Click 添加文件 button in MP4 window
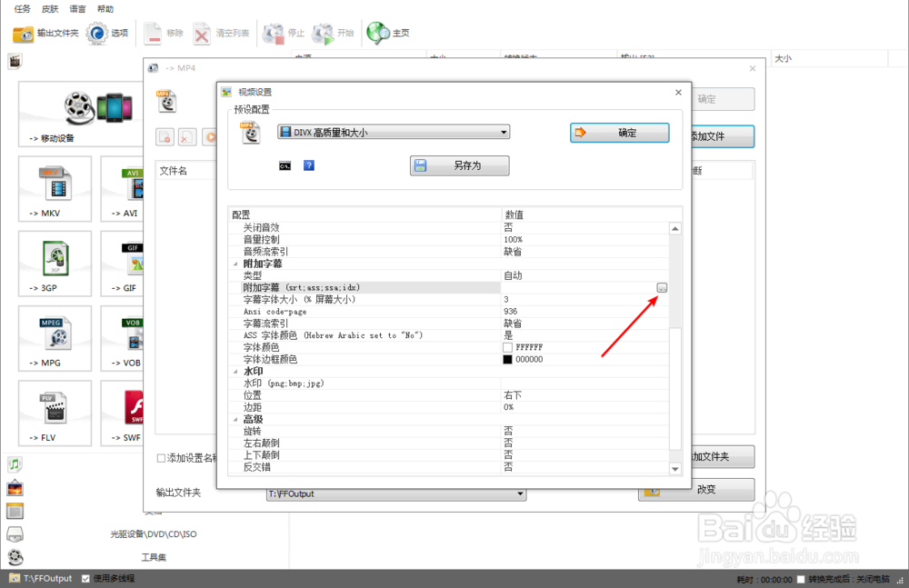Viewport: 909px width, 588px height. point(723,136)
